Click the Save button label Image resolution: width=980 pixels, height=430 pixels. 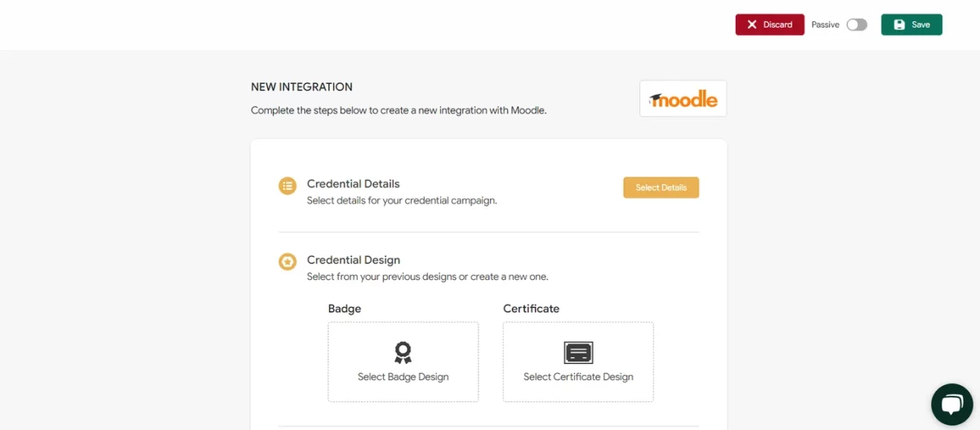(920, 24)
